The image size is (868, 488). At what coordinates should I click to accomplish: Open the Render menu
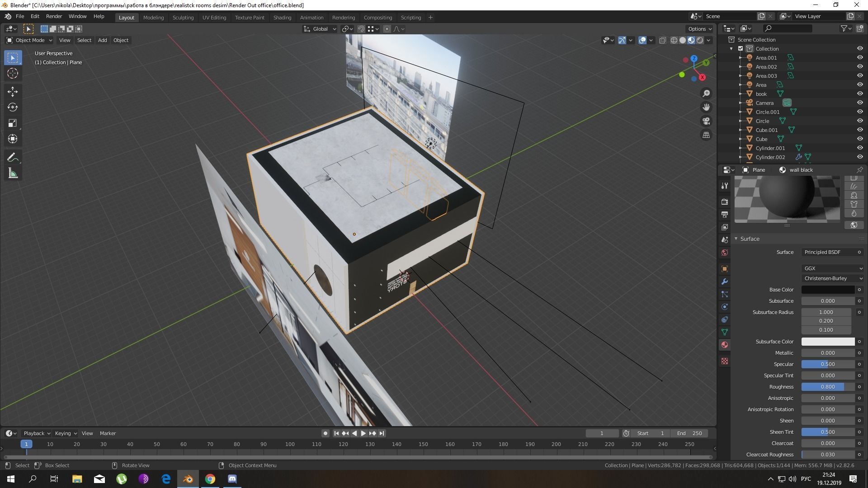pos(54,16)
